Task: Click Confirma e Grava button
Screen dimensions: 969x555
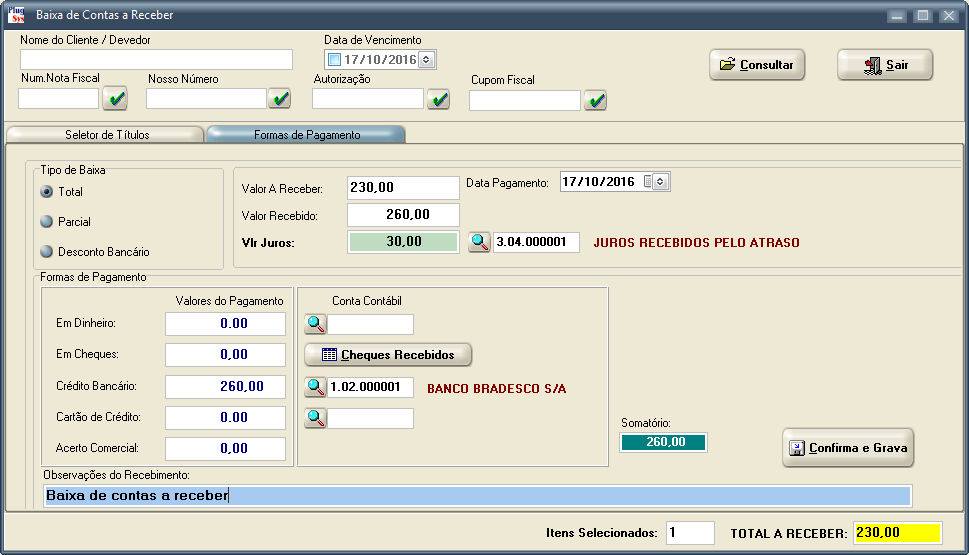Action: [x=848, y=447]
